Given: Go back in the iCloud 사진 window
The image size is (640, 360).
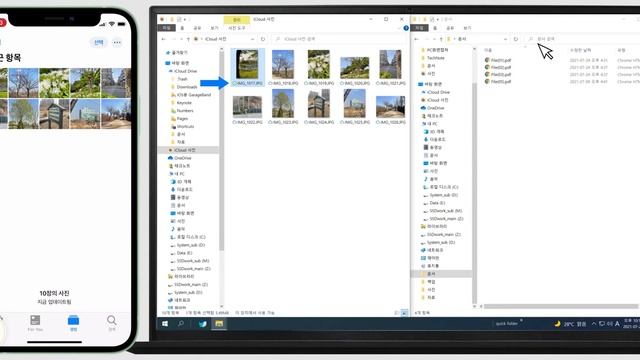Looking at the screenshot, I should pyautogui.click(x=164, y=39).
